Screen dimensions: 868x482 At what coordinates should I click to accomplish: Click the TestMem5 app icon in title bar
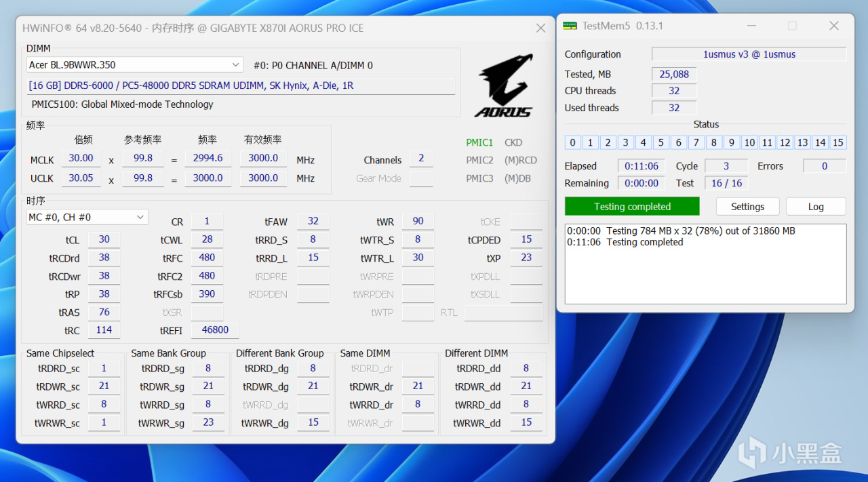click(570, 26)
